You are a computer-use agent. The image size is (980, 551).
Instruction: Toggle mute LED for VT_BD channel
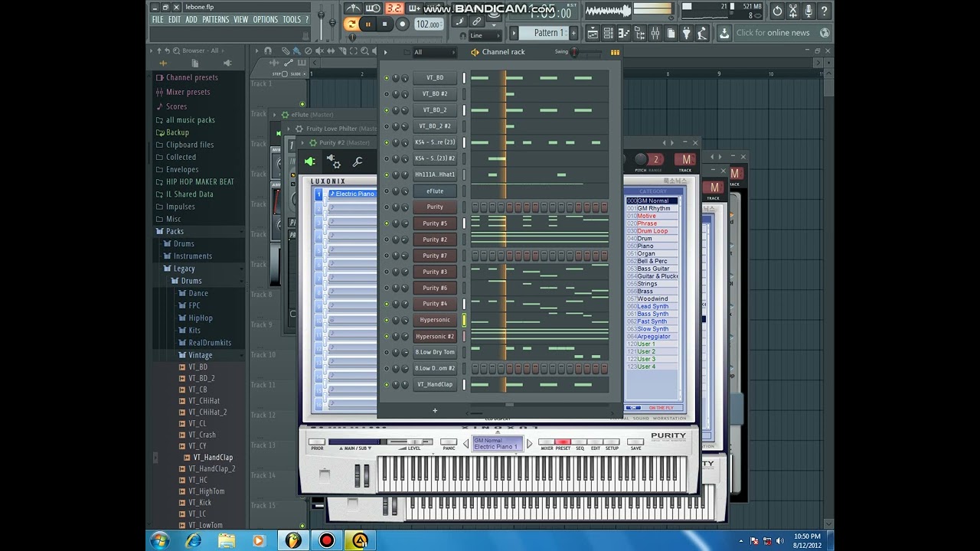(387, 78)
